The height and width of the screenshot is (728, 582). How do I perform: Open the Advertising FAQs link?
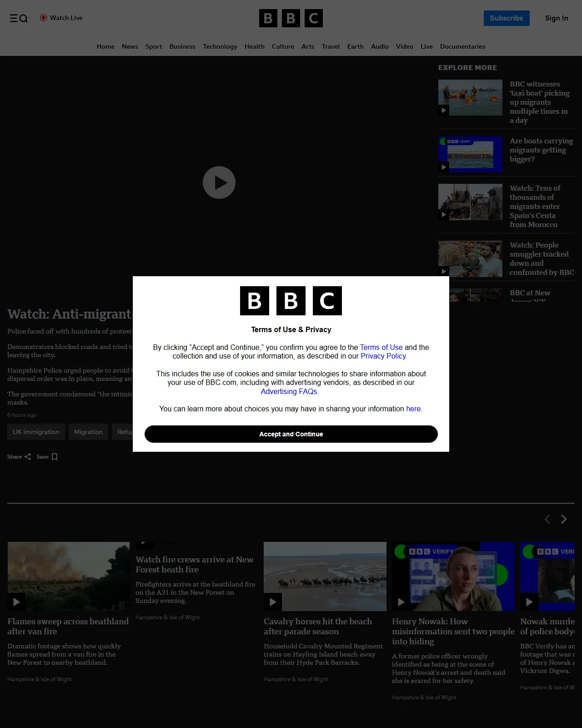pyautogui.click(x=289, y=391)
